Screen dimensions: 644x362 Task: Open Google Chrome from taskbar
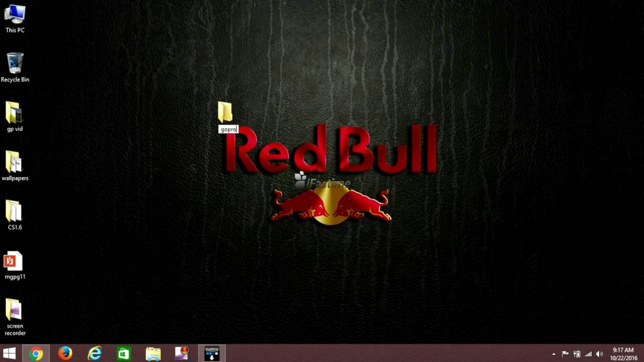36,353
